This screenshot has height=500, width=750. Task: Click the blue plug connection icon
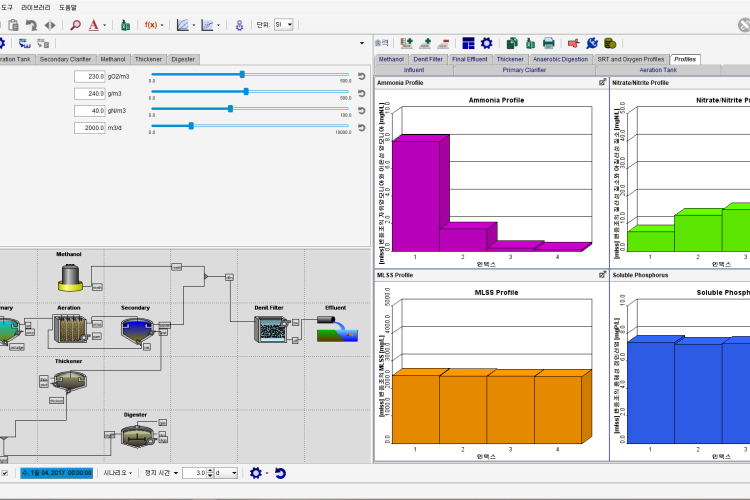point(592,44)
